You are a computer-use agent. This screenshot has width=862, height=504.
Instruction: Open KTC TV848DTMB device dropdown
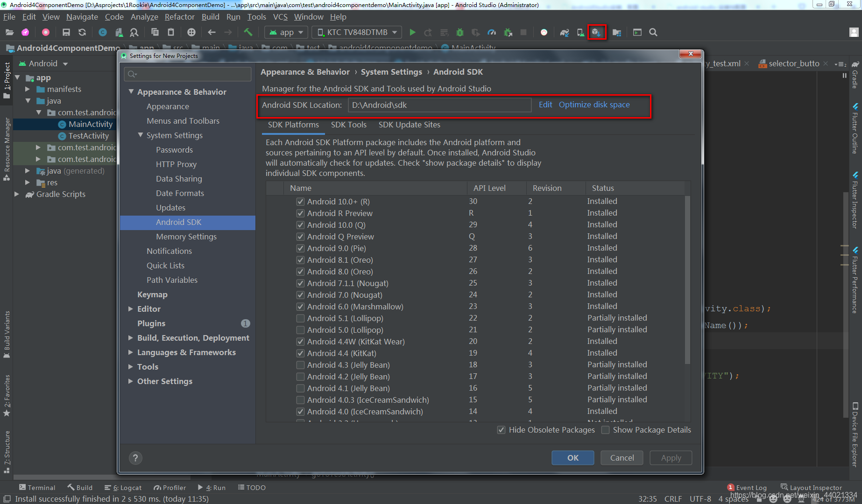[357, 32]
